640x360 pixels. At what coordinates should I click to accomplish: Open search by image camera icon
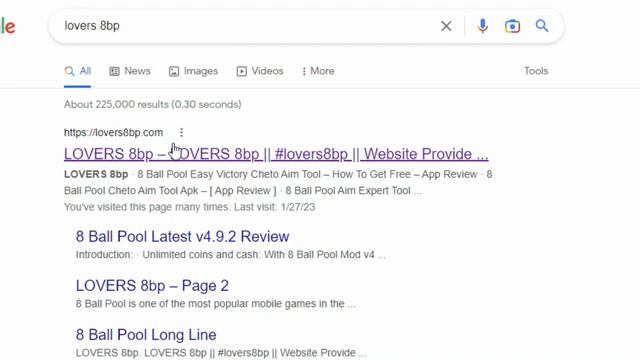point(512,26)
